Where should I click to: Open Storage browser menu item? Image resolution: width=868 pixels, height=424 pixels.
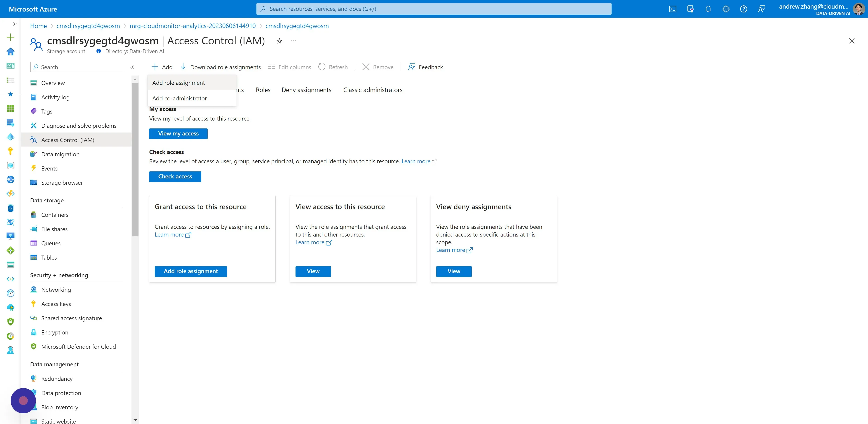click(77, 182)
